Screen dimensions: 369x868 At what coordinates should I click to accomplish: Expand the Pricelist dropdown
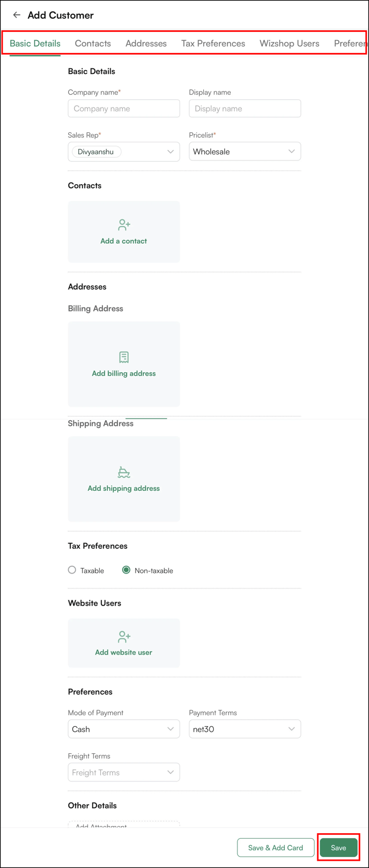point(291,152)
